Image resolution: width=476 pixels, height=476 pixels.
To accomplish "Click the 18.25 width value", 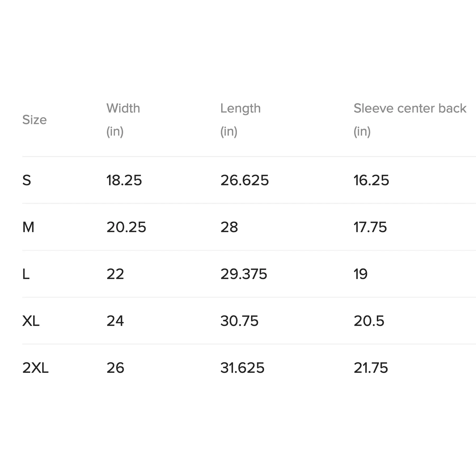I will coord(124,180).
